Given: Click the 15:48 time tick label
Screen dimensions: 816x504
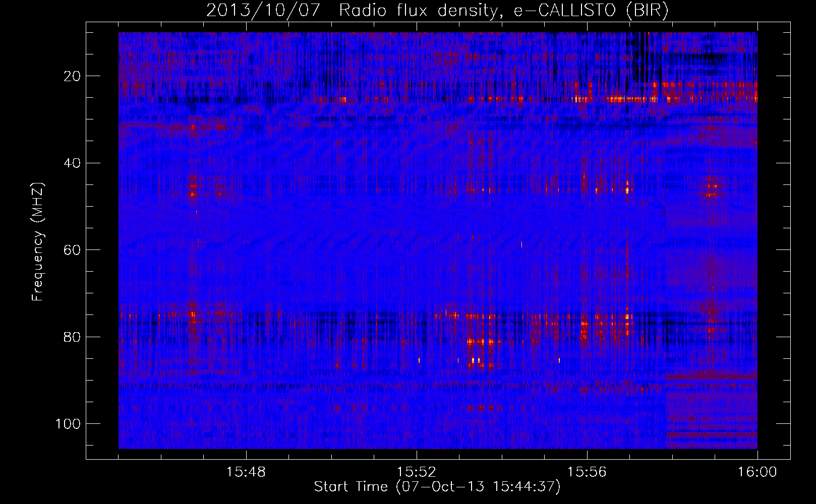Looking at the screenshot, I should pos(246,472).
